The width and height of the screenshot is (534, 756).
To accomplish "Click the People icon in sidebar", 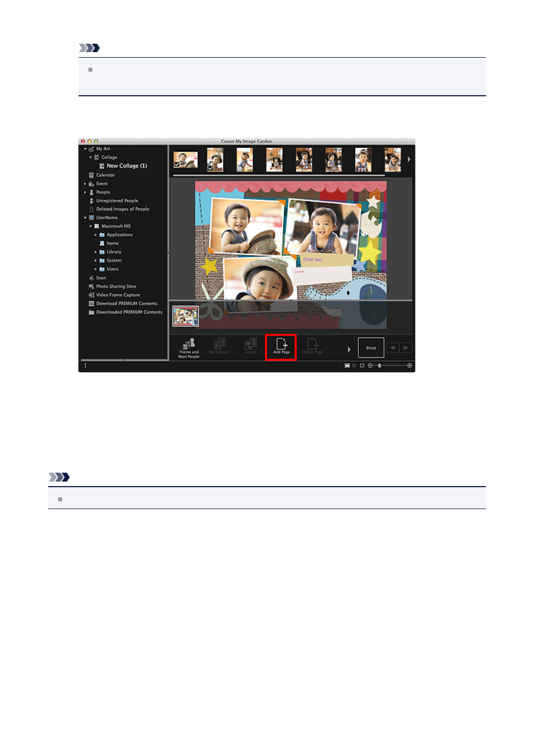I will pos(91,192).
